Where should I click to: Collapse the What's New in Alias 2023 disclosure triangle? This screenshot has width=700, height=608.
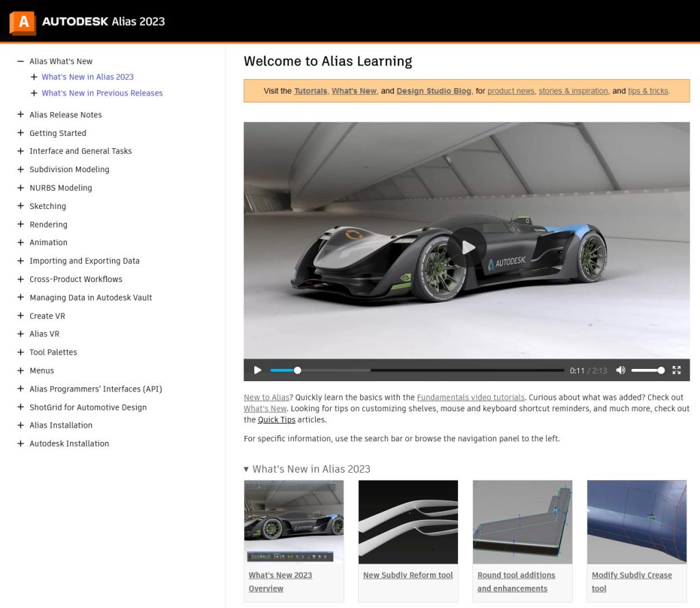[246, 469]
